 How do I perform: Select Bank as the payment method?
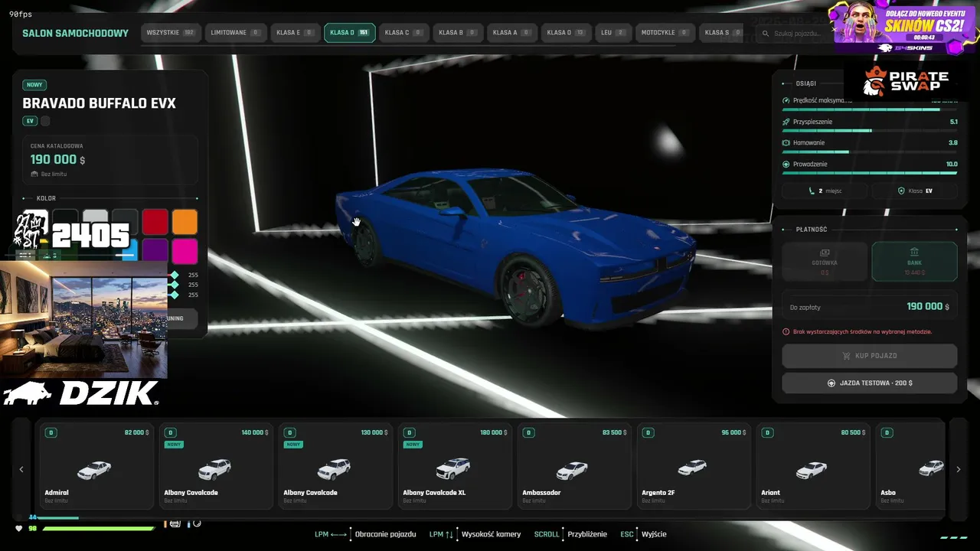click(x=914, y=262)
